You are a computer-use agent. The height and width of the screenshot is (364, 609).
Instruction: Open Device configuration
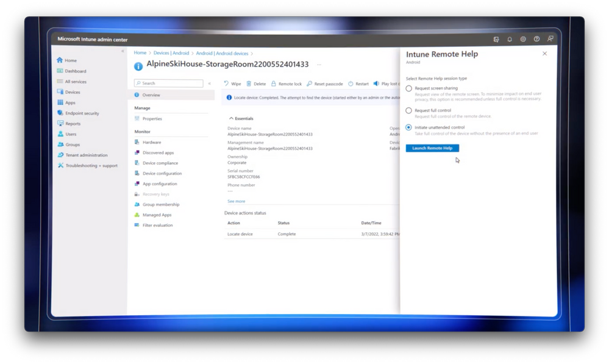[158, 173]
